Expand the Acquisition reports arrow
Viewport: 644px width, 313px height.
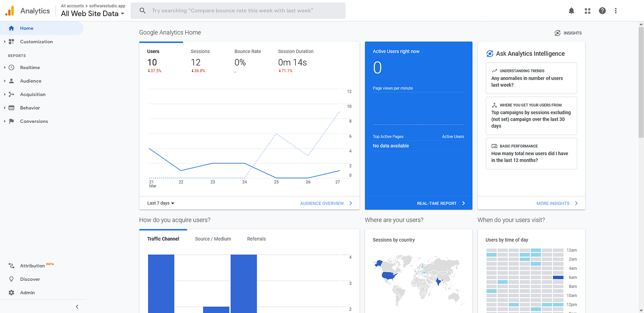point(5,94)
